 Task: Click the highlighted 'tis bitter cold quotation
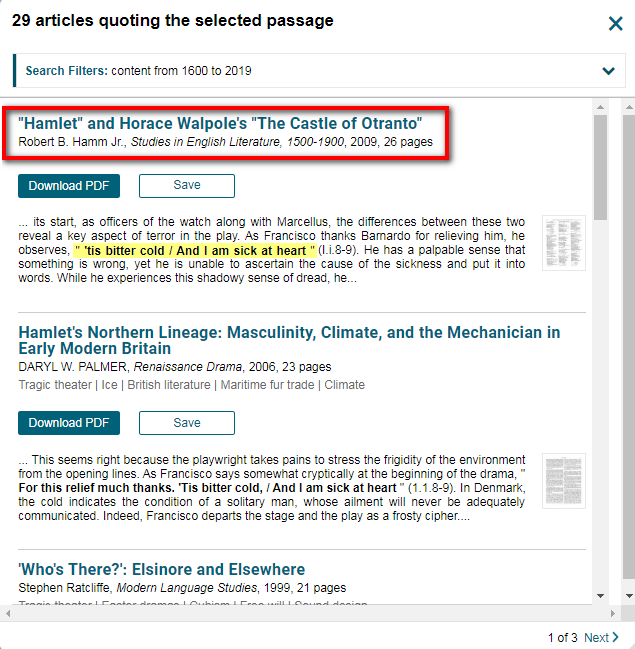[x=195, y=250]
